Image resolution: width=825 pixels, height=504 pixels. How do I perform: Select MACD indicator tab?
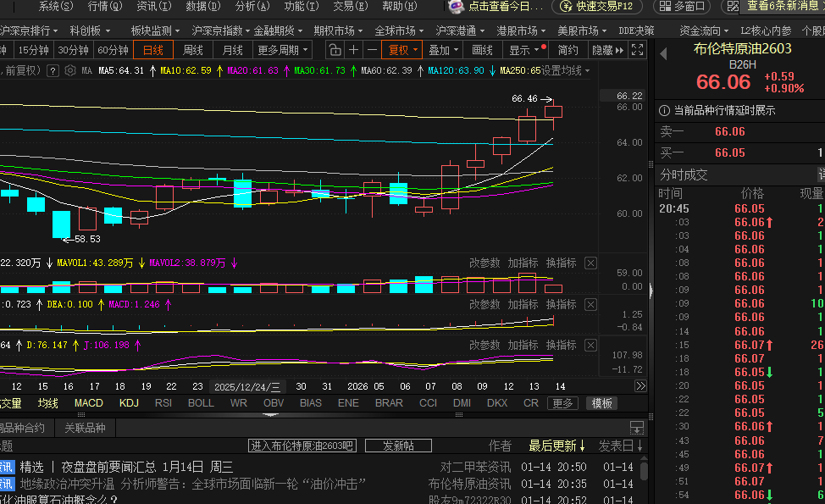(88, 403)
